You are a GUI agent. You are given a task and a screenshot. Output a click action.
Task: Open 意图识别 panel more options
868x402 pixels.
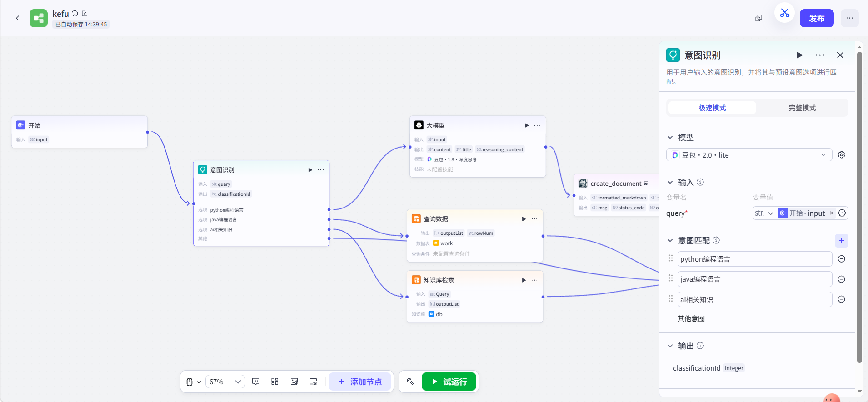point(820,55)
